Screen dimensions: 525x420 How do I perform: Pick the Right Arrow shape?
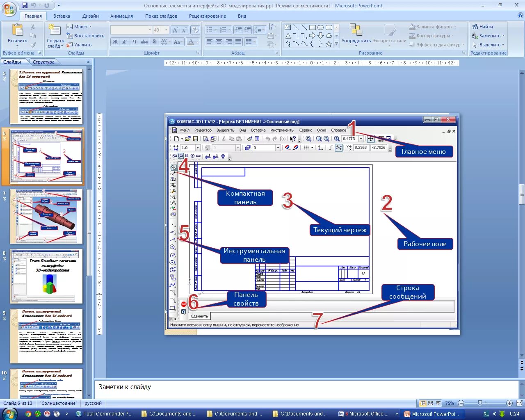tap(313, 36)
